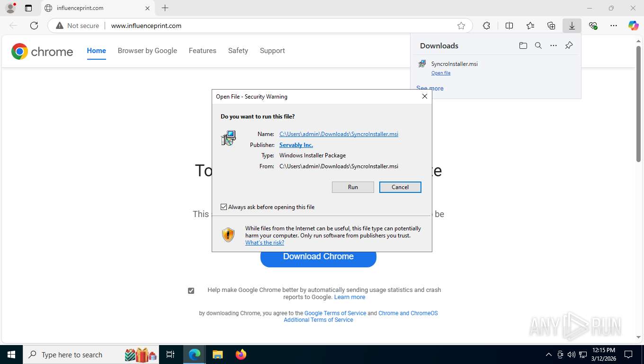Open a new tab with plus icon
Screen dimensions: 644x364
[165, 8]
